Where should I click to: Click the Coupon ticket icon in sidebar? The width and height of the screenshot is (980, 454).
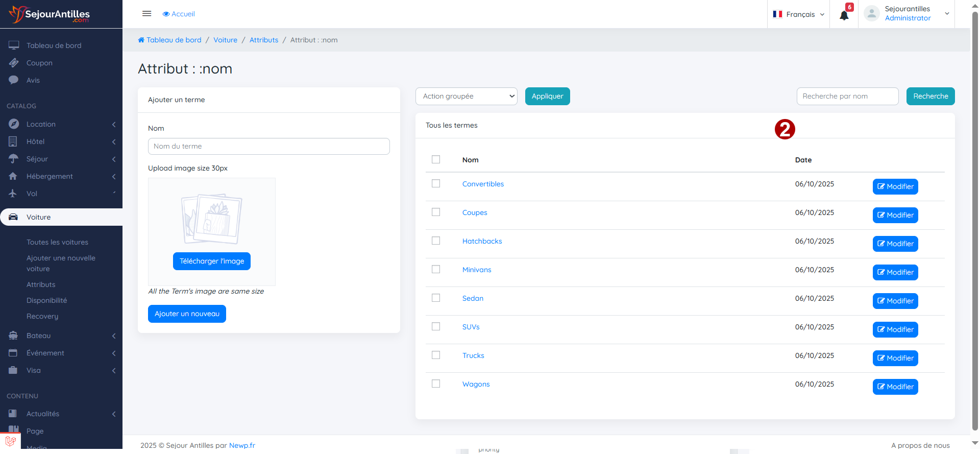tap(14, 63)
